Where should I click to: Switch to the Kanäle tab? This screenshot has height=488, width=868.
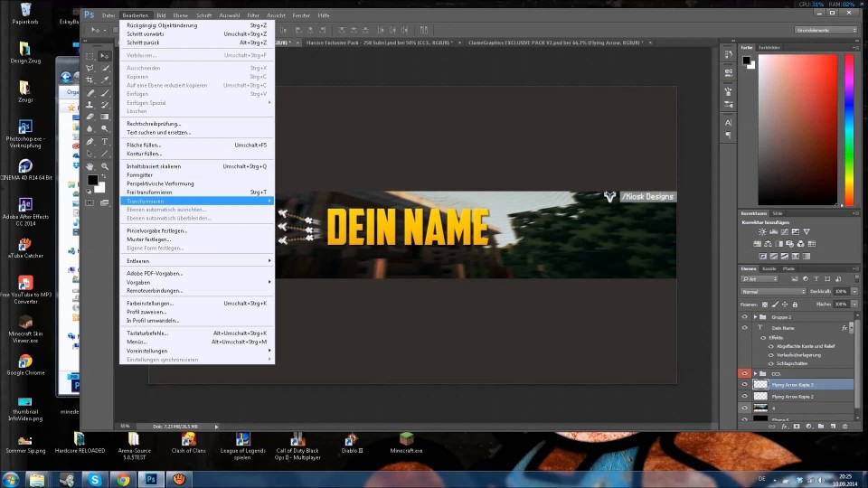[769, 269]
